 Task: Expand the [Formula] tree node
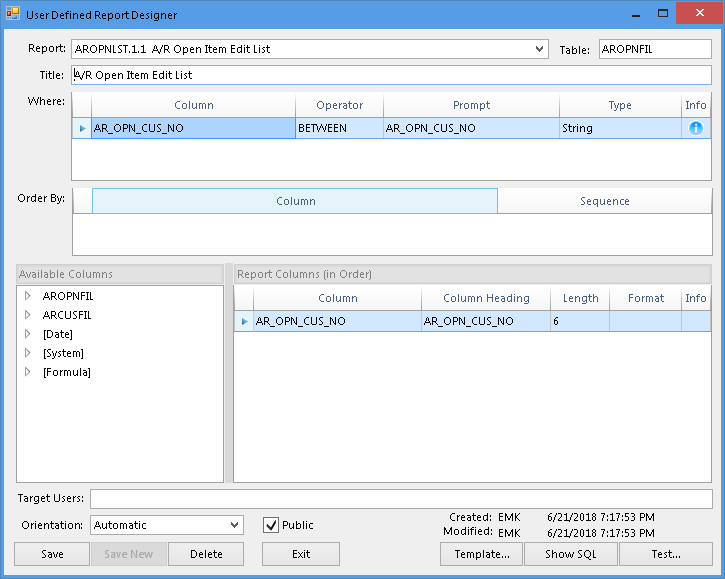click(28, 372)
